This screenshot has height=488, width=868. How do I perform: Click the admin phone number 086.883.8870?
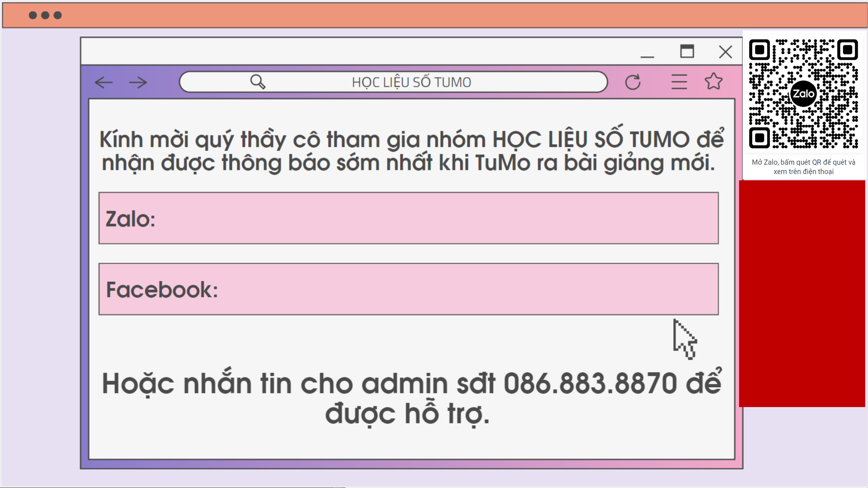tap(590, 383)
